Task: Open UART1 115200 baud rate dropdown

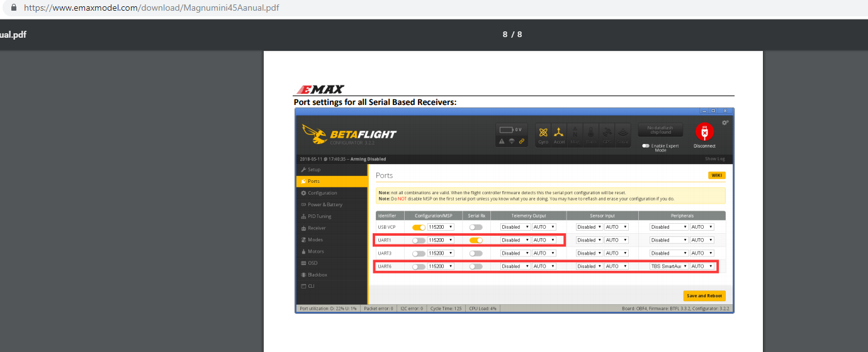Action: point(441,240)
